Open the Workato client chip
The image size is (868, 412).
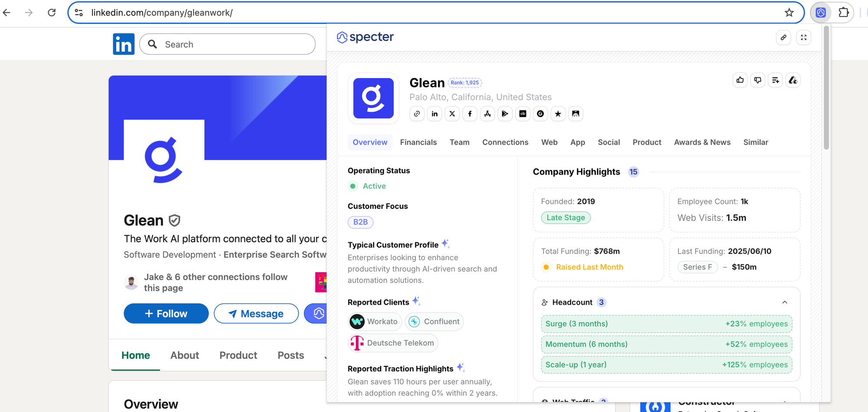point(375,322)
